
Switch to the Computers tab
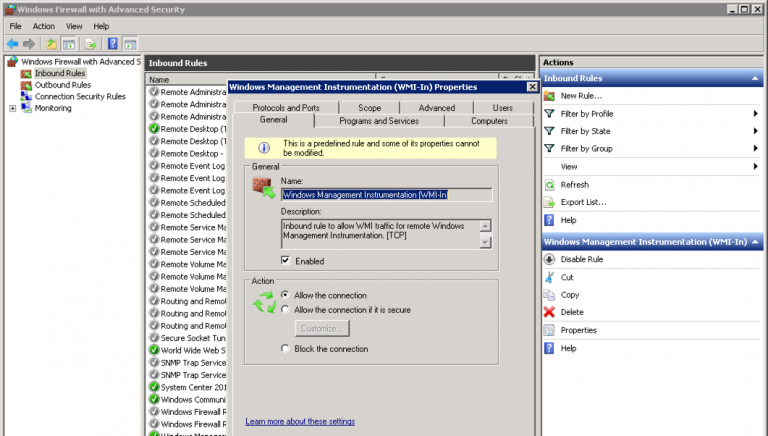click(489, 121)
